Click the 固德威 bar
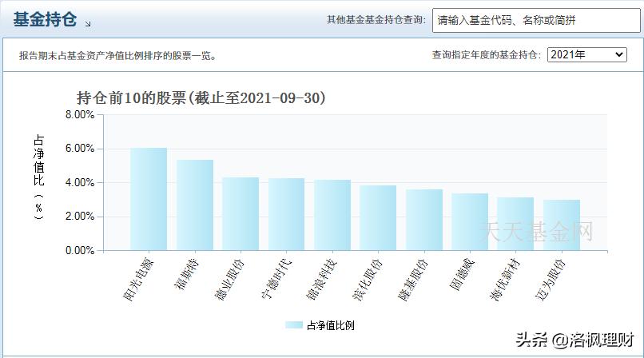Viewport: 644px width, 358px height. (x=470, y=222)
